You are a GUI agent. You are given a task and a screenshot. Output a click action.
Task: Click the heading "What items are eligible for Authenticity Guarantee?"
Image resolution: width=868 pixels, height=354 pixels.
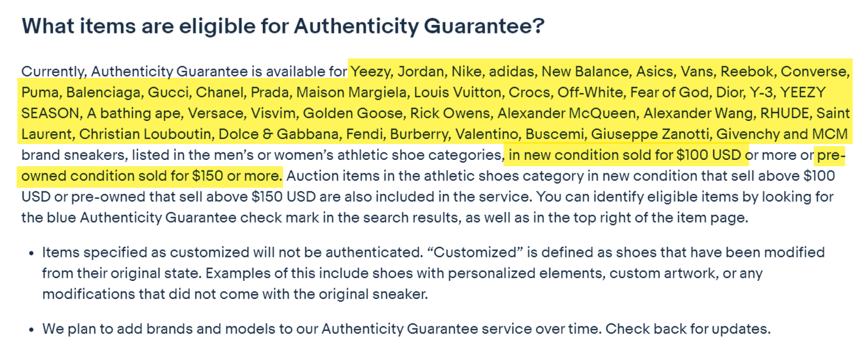click(x=283, y=26)
